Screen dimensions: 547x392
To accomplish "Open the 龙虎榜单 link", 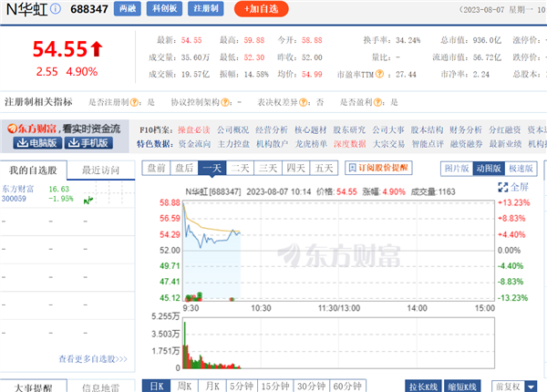I will coord(311,144).
